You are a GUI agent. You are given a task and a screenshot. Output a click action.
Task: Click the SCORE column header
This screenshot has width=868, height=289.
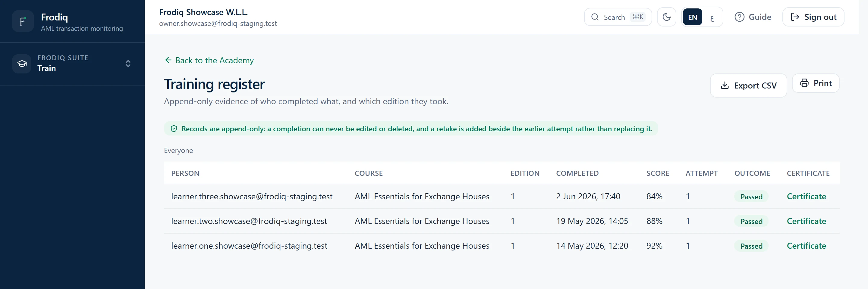(657, 173)
